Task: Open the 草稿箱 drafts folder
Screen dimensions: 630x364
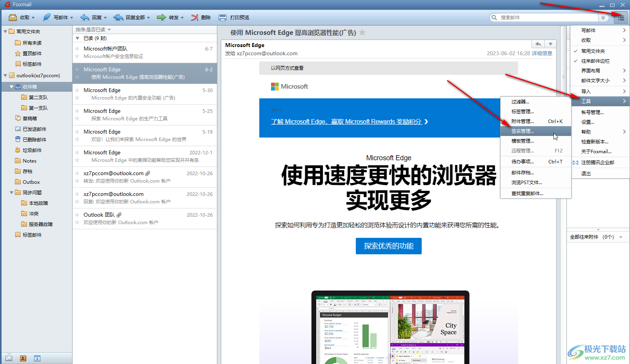Action: [29, 118]
